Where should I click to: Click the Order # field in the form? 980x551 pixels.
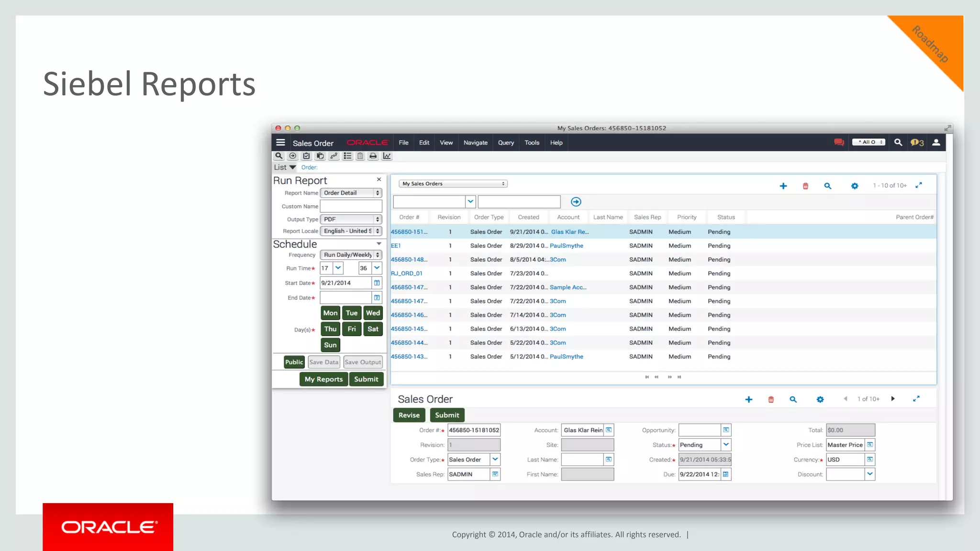(x=474, y=430)
